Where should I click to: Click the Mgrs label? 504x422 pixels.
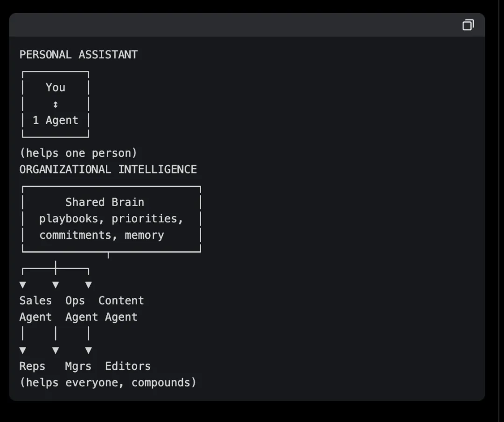(78, 367)
